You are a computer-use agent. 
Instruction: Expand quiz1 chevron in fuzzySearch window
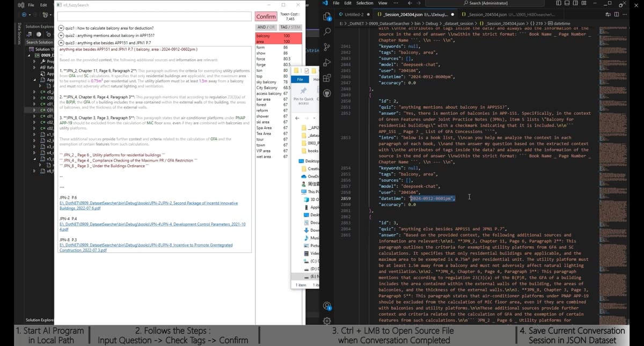[x=61, y=28]
